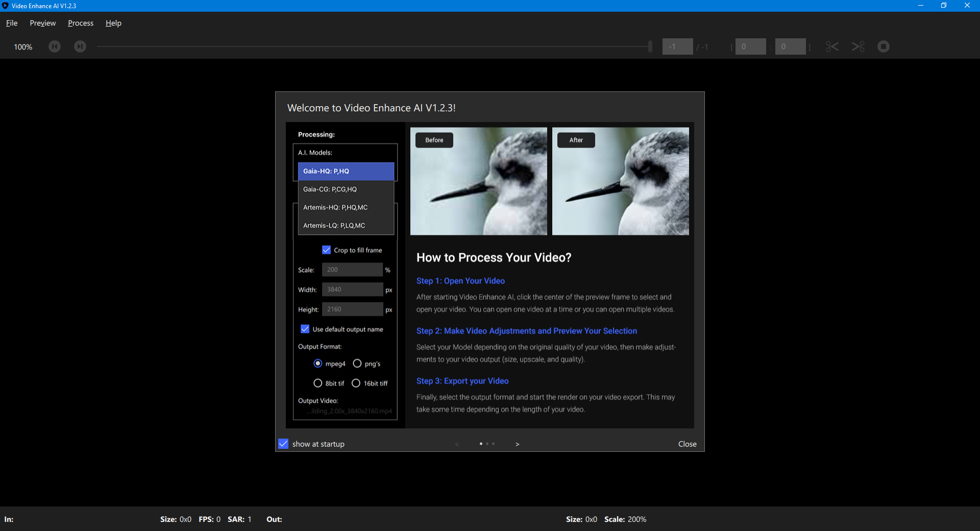Screen dimensions: 980x531
Task: Go to next welcome page arrow
Action: (x=517, y=444)
